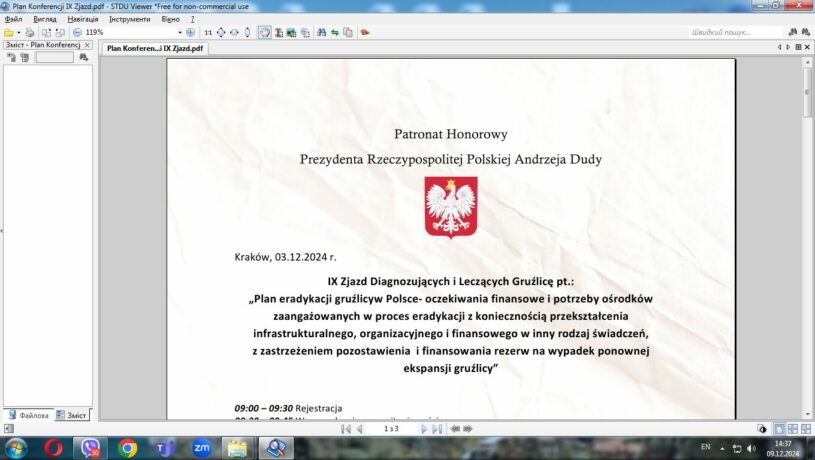Viewport: 815px width, 460px height.
Task: Open the Файл menu
Action: [13, 19]
